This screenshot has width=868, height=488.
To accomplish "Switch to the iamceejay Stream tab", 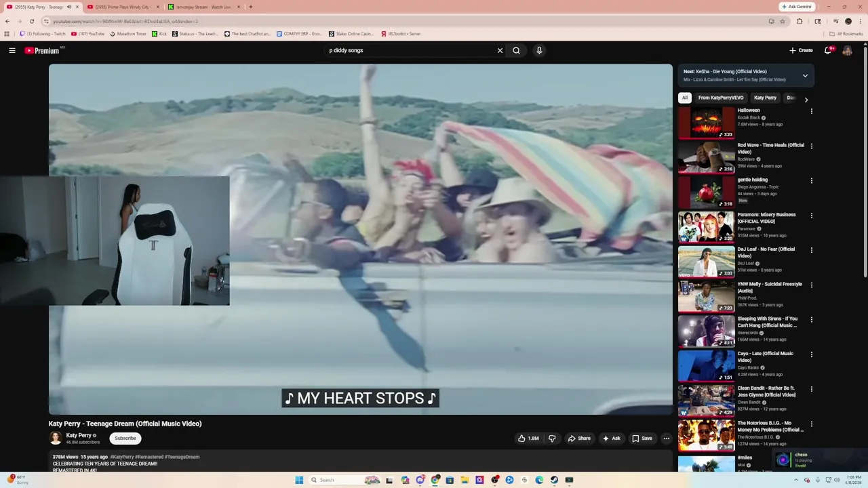I will tap(203, 7).
